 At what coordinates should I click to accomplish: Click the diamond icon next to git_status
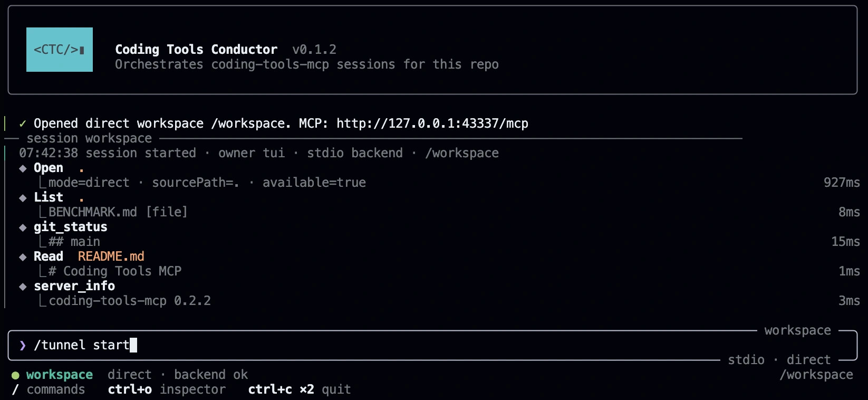(23, 227)
